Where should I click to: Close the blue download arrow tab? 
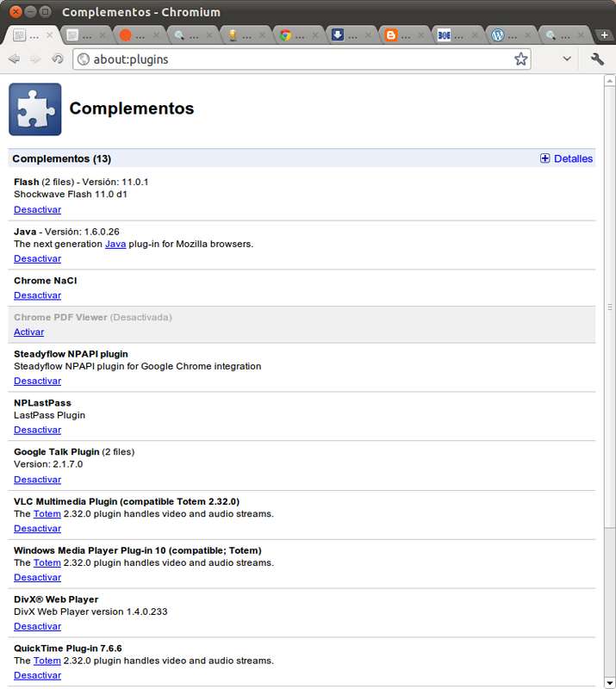click(x=368, y=34)
